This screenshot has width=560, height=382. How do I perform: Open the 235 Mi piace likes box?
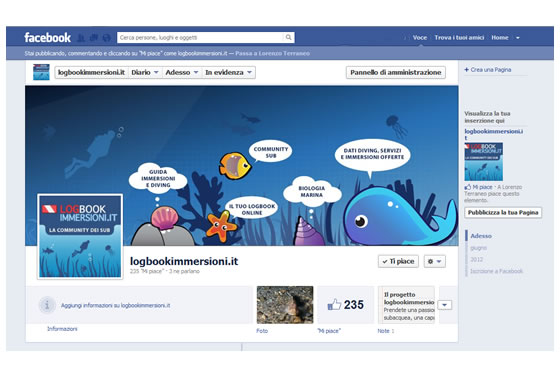[x=345, y=305]
